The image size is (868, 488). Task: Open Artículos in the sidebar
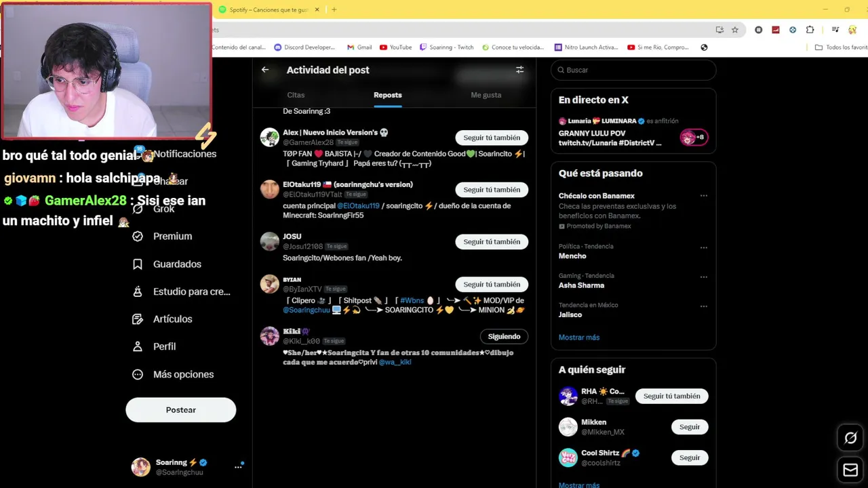click(172, 319)
